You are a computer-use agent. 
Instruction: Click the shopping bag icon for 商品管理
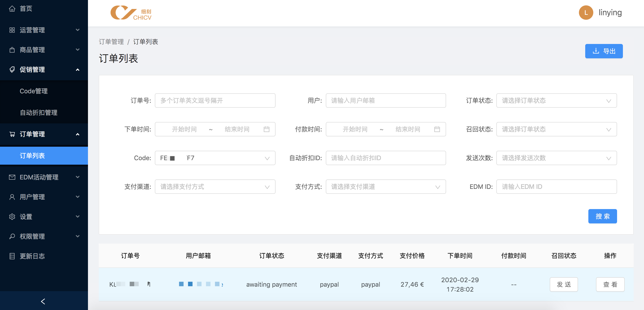coord(12,50)
